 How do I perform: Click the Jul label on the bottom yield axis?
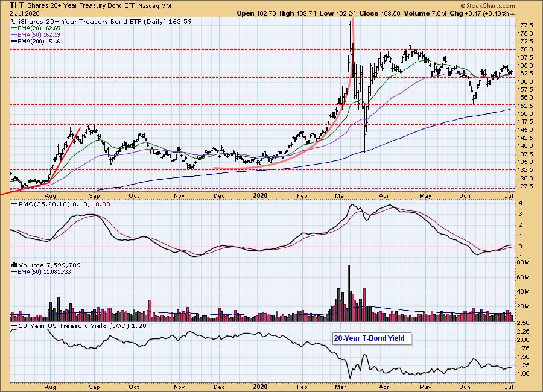pyautogui.click(x=509, y=387)
